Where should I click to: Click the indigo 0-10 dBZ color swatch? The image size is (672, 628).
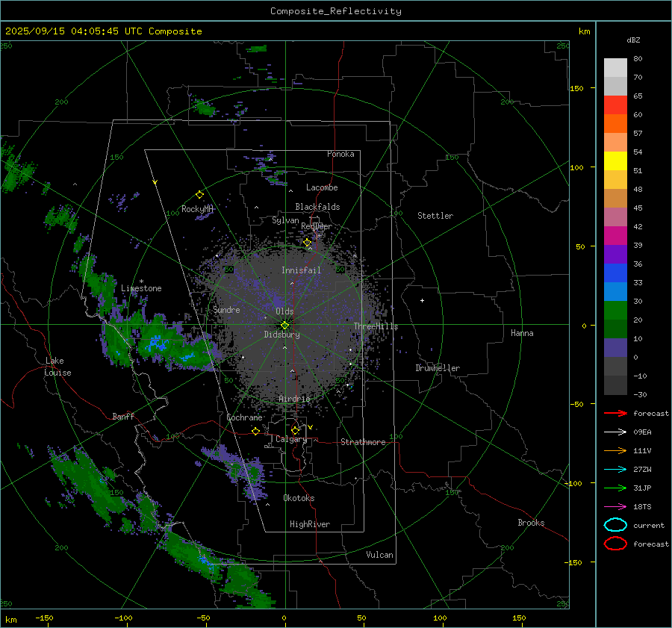(x=615, y=348)
